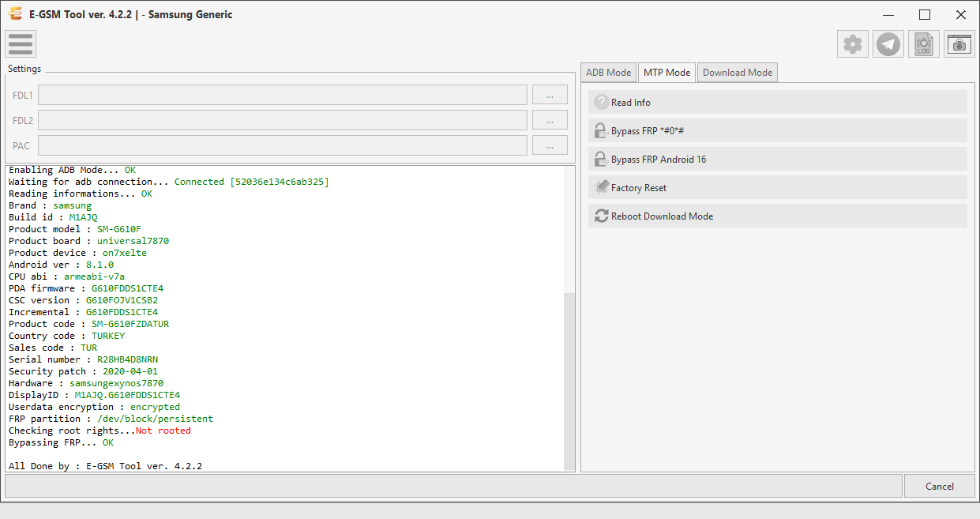Maximize the E-GSM Tool window
This screenshot has height=519, width=980.
[925, 14]
